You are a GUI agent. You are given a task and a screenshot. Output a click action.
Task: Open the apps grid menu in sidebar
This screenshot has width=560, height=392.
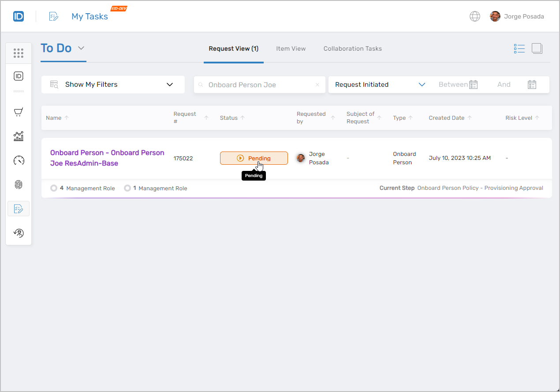tap(18, 53)
